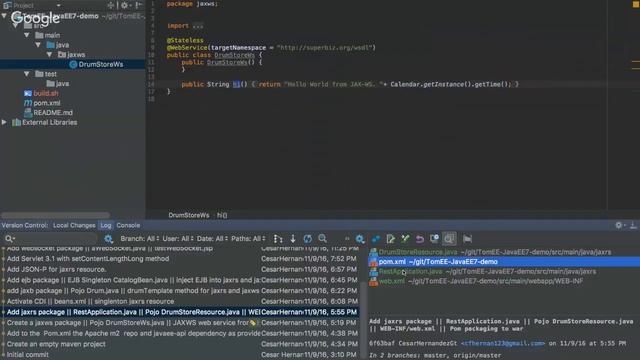Screen dimensions: 640x360
Task: Click the log search input field
Action: pyautogui.click(x=51, y=239)
